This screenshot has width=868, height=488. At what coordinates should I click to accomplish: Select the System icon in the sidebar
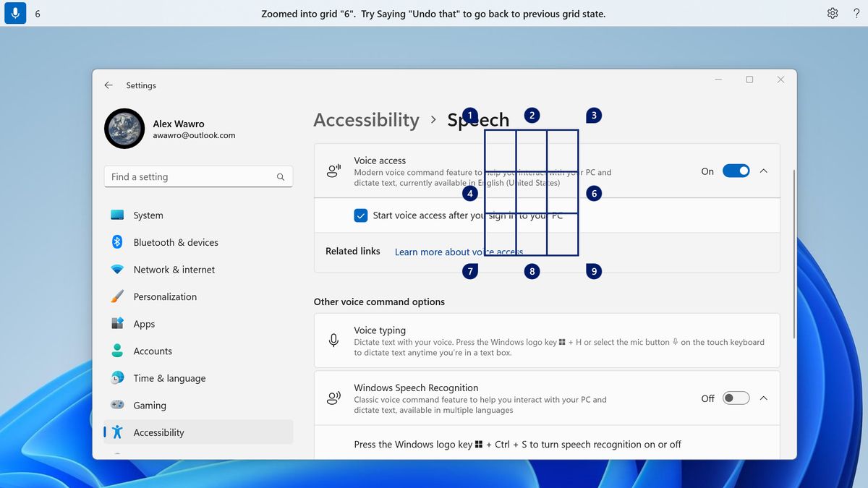click(117, 215)
